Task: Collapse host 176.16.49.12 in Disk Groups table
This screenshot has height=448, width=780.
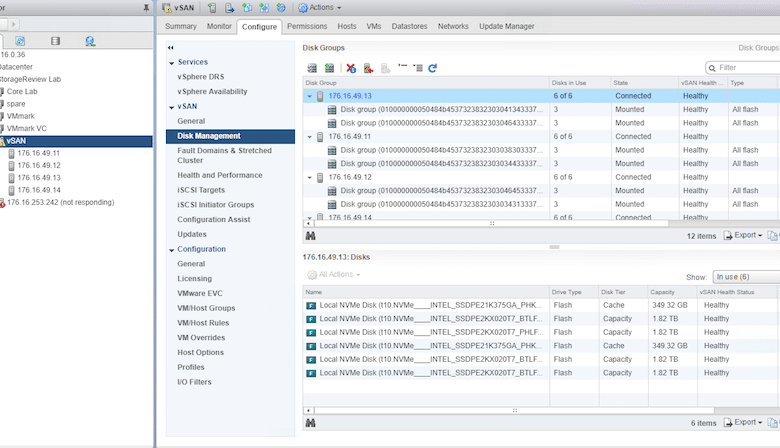Action: [x=309, y=178]
